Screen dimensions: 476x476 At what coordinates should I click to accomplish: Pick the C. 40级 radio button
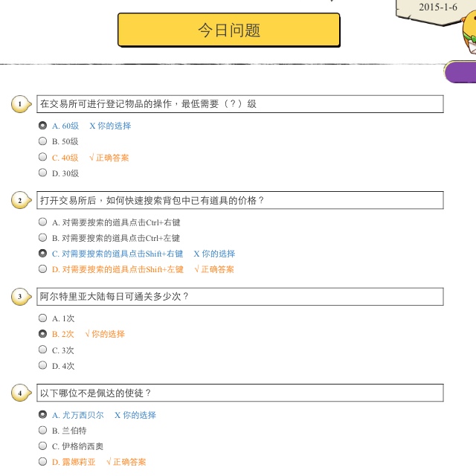click(42, 157)
